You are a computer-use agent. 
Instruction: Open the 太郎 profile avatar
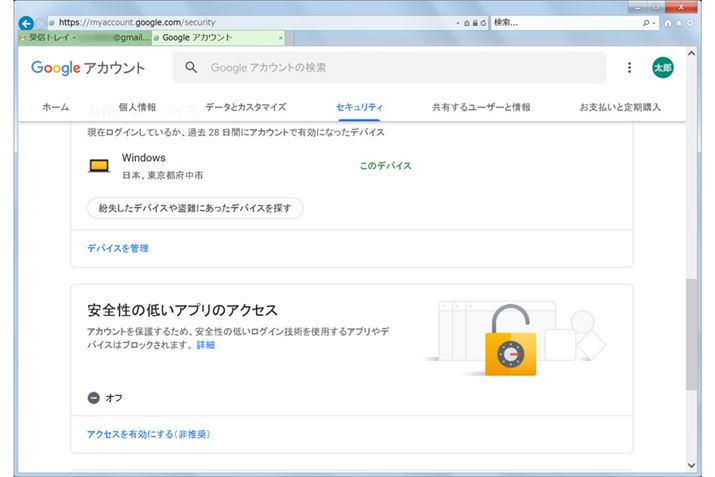(x=663, y=67)
